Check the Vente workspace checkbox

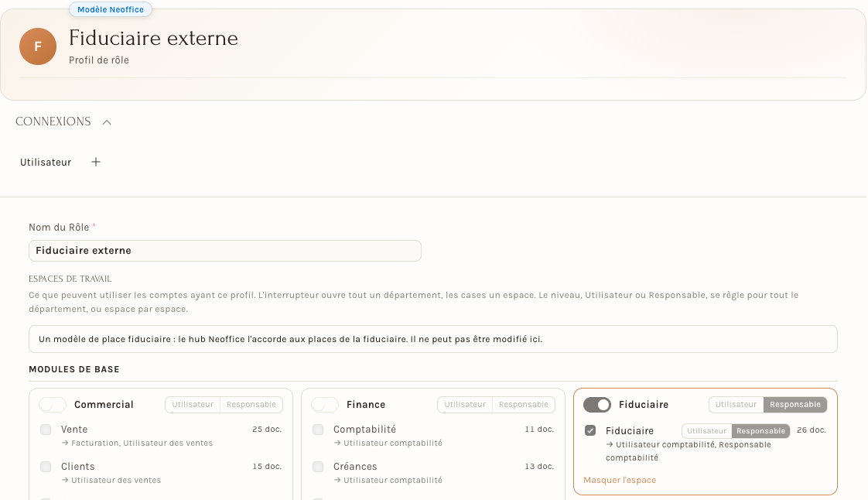[46, 430]
